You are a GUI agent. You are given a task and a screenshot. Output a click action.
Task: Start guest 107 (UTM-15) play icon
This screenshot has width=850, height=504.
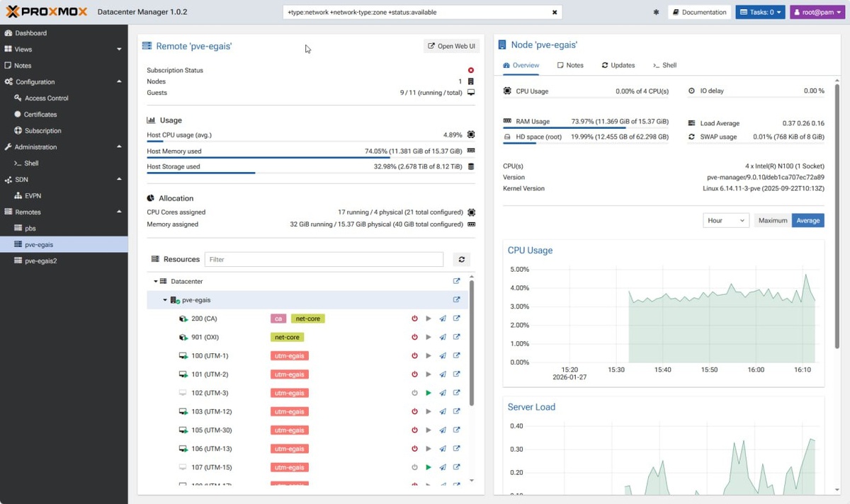[x=429, y=467]
